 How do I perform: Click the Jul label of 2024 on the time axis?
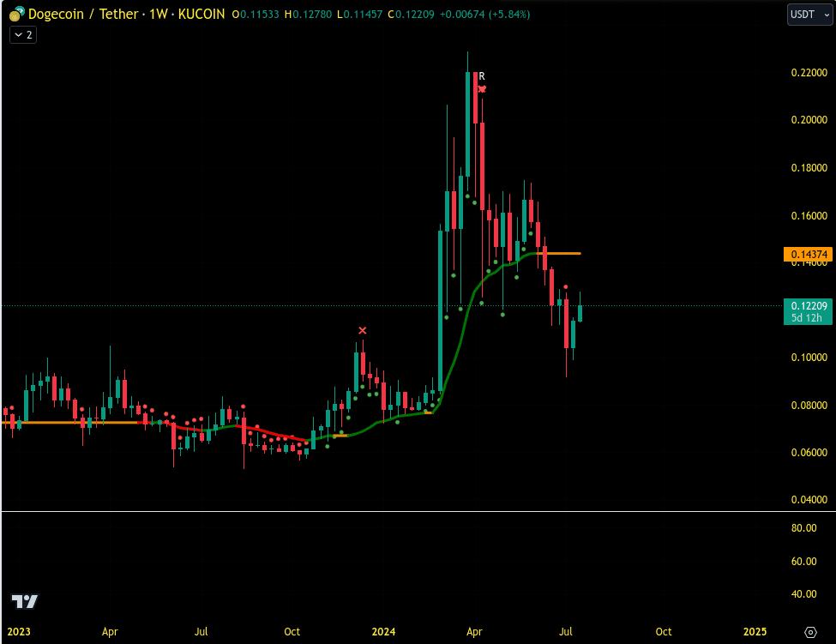coord(566,632)
